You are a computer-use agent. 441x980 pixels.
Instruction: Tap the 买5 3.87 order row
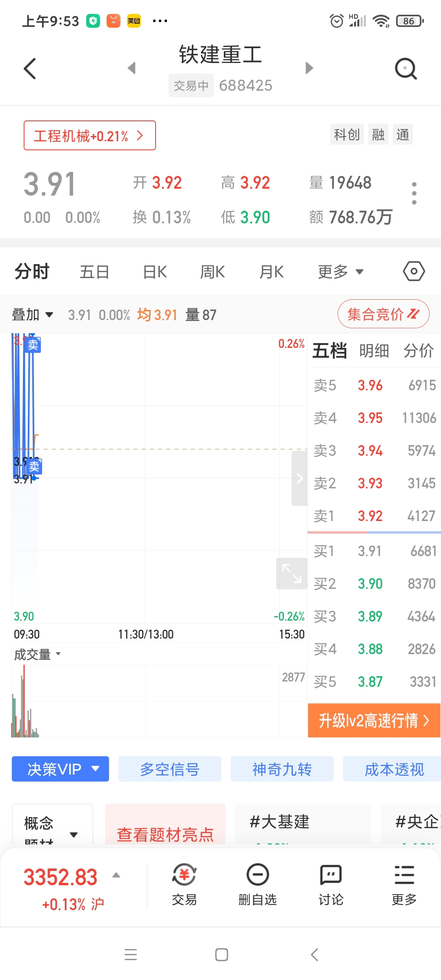pyautogui.click(x=374, y=682)
